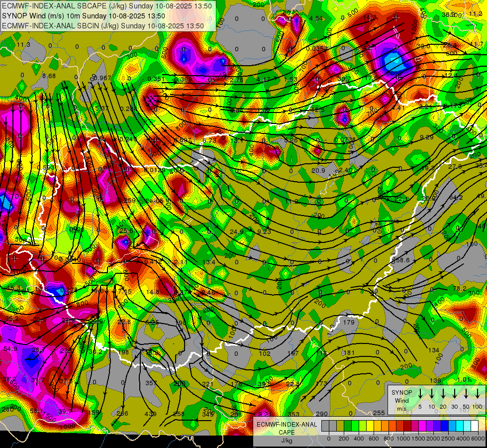Click the map value '197'
This screenshot has height=448, width=487.
pos(293,353)
